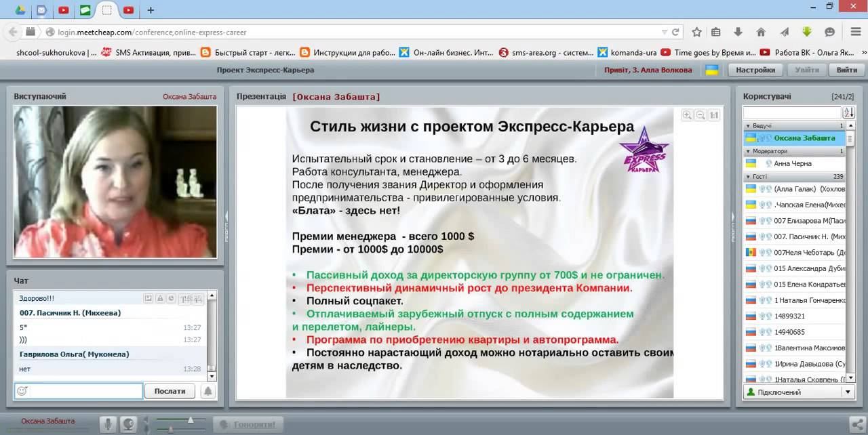This screenshot has width=868, height=435.
Task: Click the chat smiley icon in browser toolbar
Action: pyautogui.click(x=829, y=32)
